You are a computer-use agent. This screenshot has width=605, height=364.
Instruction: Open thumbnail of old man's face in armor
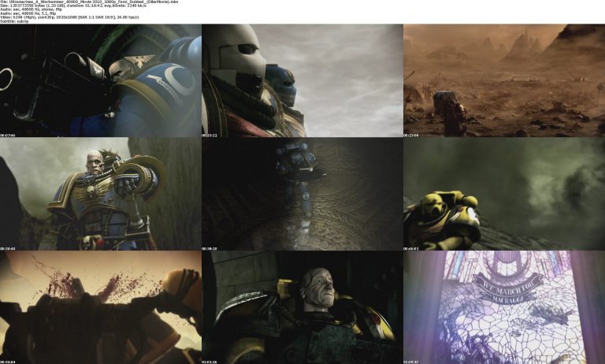point(302,307)
